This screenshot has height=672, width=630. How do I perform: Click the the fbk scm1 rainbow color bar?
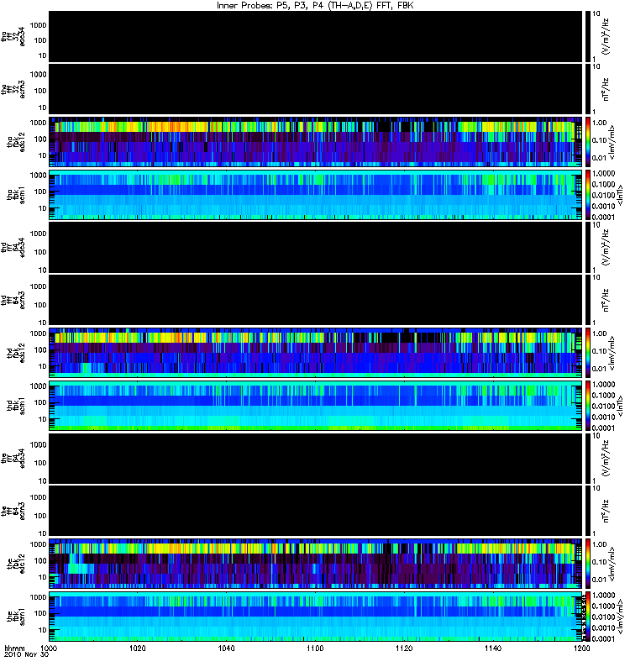coord(587,617)
